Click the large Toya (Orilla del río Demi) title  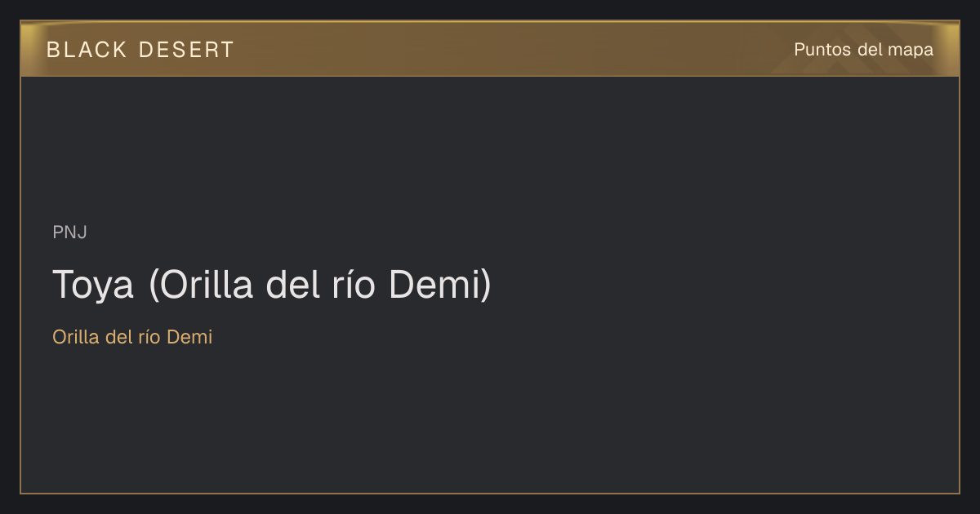273,285
